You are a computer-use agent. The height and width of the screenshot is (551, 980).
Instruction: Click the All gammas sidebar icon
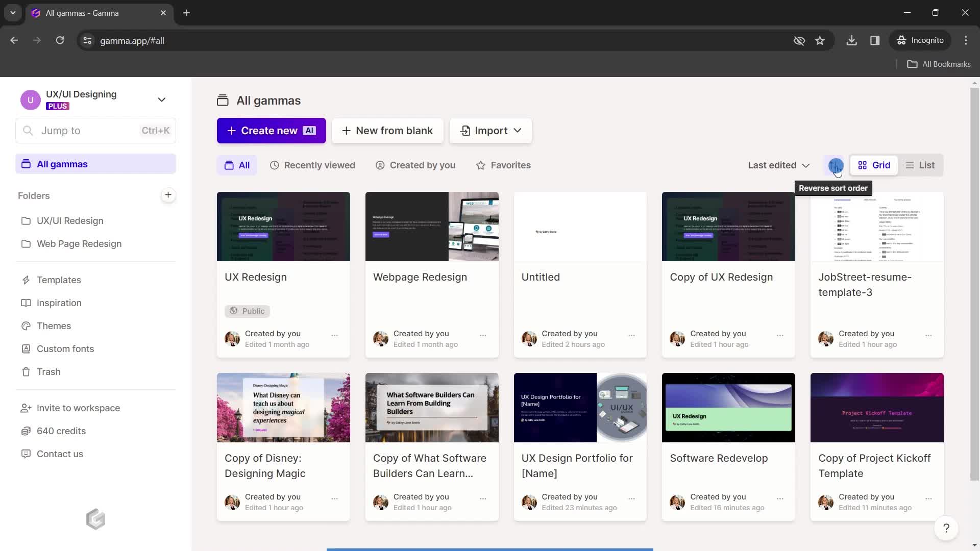pos(26,164)
